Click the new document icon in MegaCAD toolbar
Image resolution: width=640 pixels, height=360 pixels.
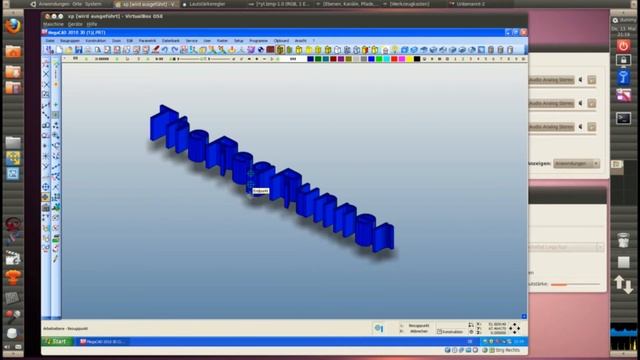[59, 50]
